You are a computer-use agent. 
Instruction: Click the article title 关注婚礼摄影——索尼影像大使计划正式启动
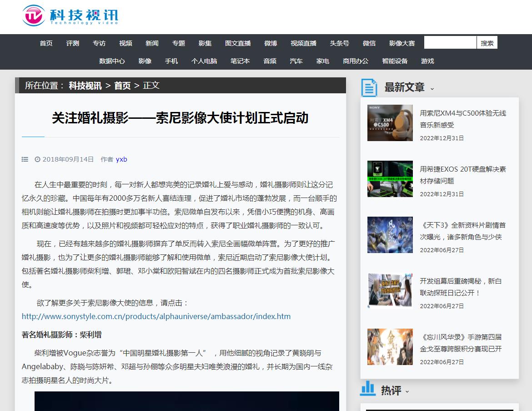coord(180,118)
